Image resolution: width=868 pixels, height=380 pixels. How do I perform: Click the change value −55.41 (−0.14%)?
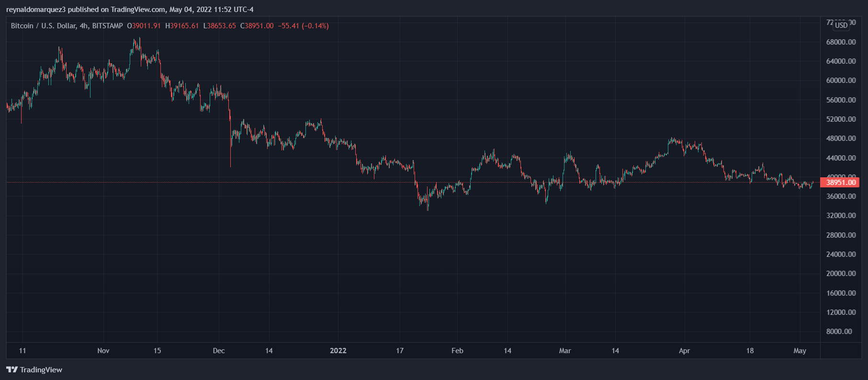[303, 26]
